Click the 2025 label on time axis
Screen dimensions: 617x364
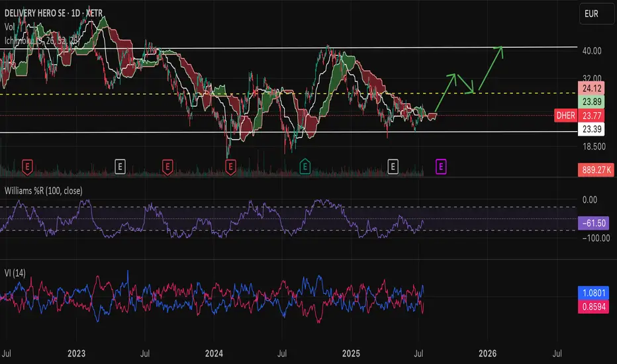coord(351,353)
